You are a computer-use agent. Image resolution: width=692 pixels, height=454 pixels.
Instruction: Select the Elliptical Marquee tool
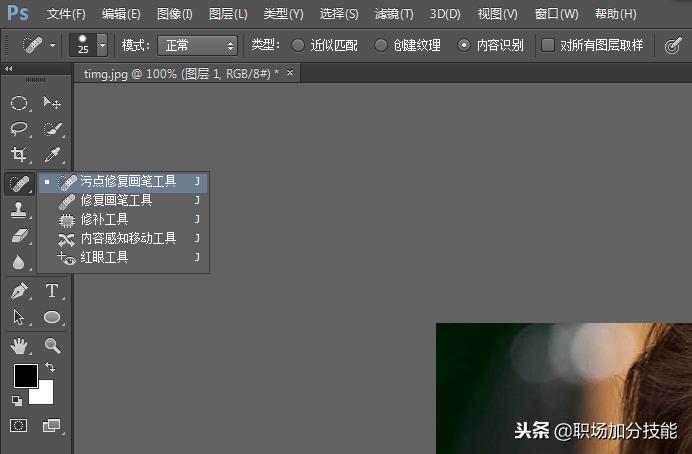point(19,103)
